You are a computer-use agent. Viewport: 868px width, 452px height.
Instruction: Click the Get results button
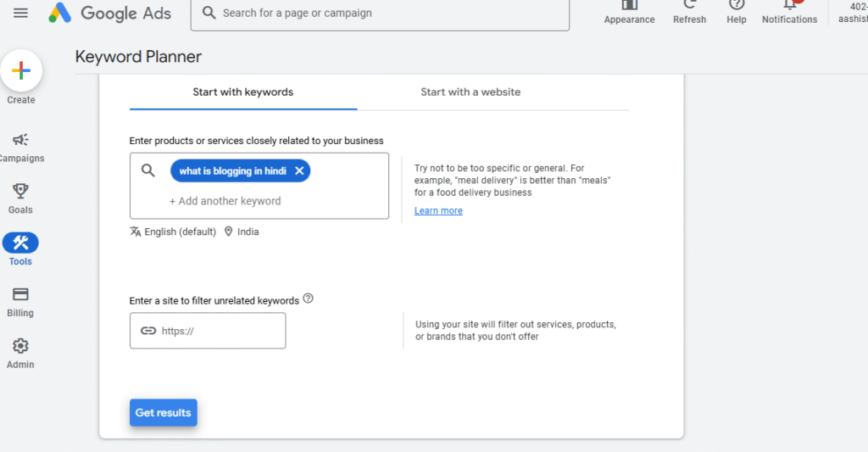click(x=164, y=413)
